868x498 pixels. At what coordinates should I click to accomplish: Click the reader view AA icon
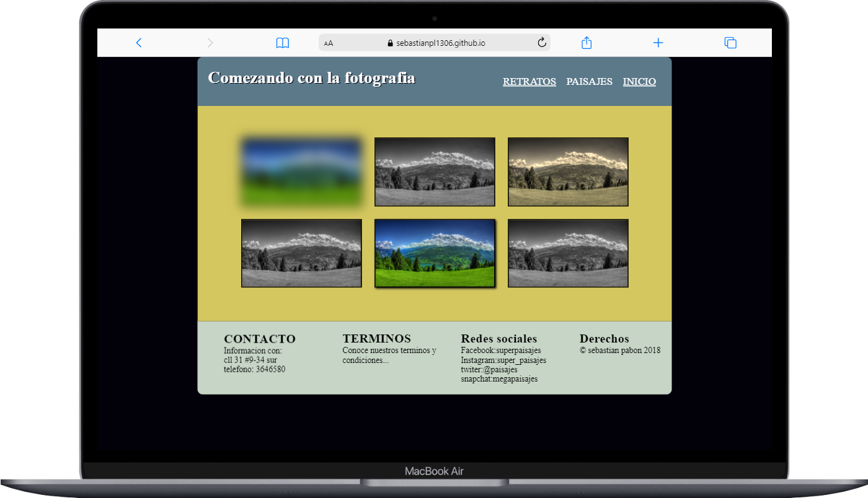[329, 43]
